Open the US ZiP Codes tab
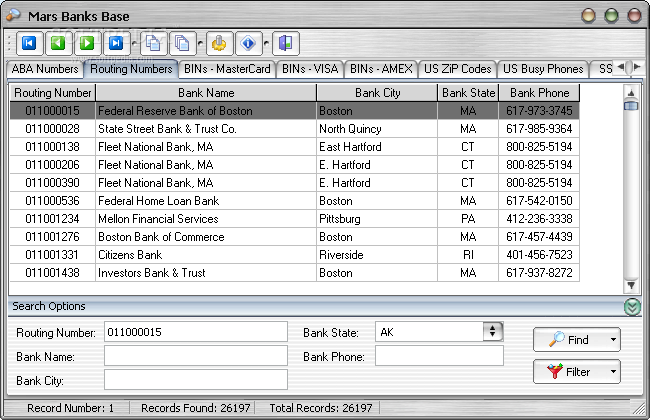 tap(458, 69)
